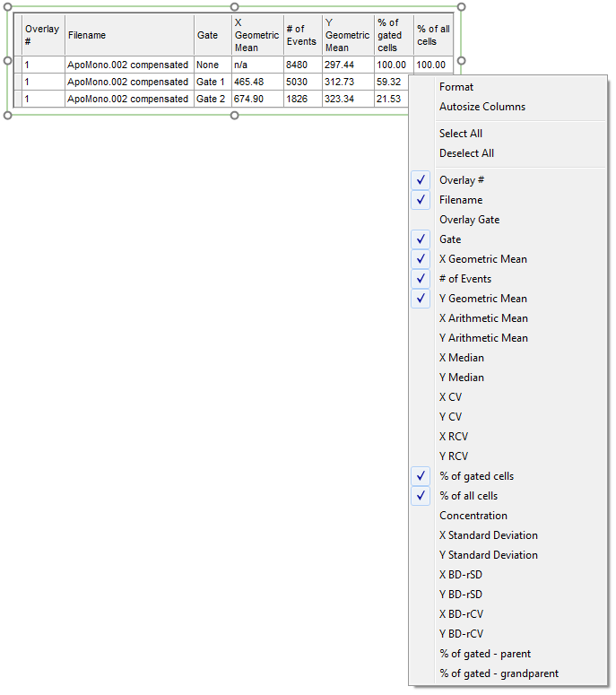
Task: Click the top-left resize handle of table
Action: [8, 7]
